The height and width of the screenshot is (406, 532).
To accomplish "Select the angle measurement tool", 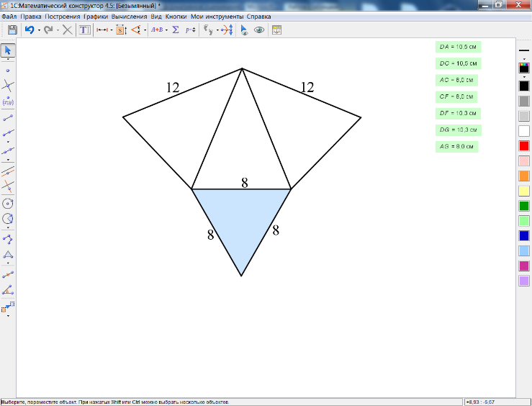I will click(x=136, y=30).
